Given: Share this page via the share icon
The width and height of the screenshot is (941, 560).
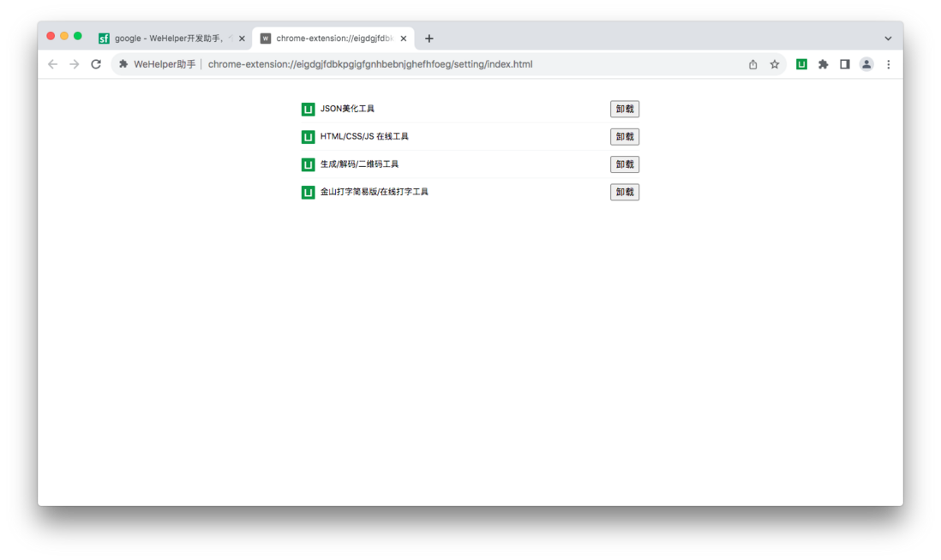Looking at the screenshot, I should (x=752, y=64).
